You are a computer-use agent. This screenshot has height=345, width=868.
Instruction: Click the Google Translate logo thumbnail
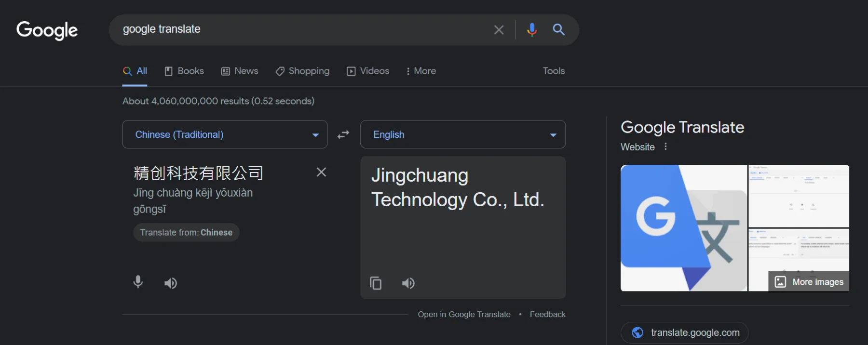[684, 228]
